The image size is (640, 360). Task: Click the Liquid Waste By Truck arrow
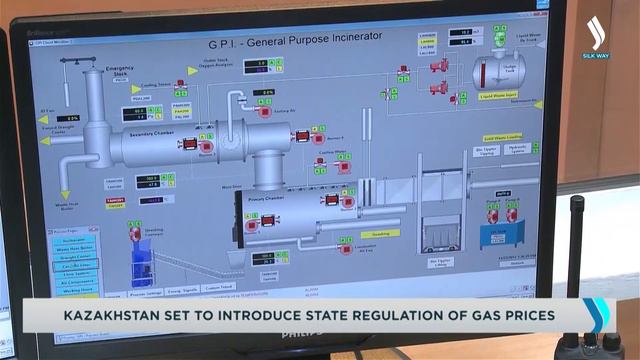540,44
